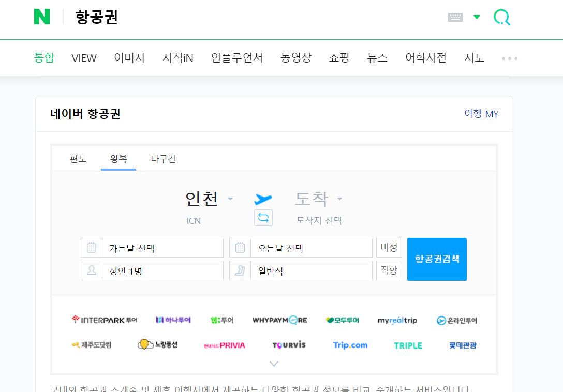Click the green search magnifier icon
Screen dimensions: 563x392
(501, 17)
